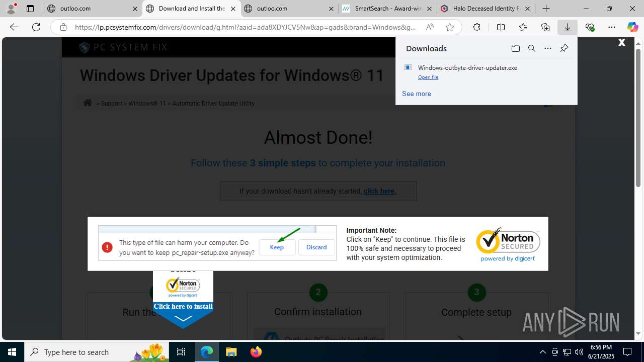Show hidden system tray icons

pyautogui.click(x=542, y=352)
